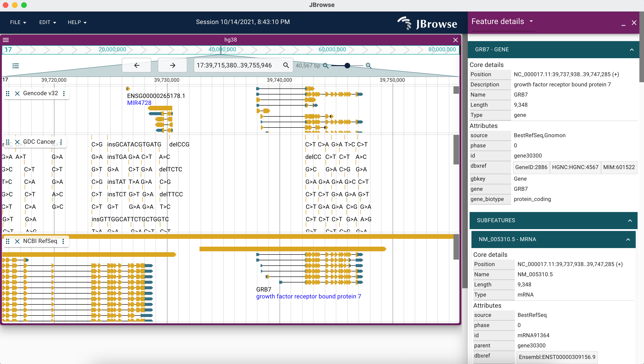Click the delCC variant label
The width and height of the screenshot is (644, 364).
pyautogui.click(x=313, y=157)
